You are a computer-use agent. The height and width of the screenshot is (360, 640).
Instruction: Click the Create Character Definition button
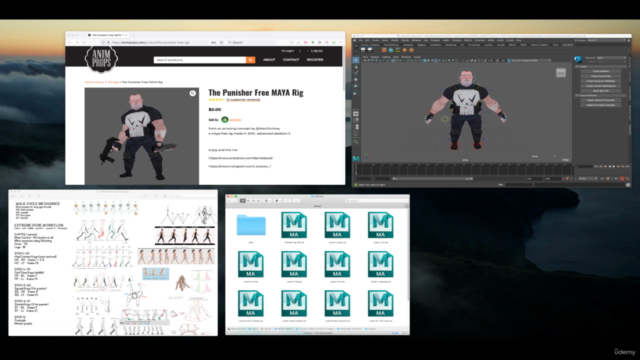pyautogui.click(x=601, y=81)
